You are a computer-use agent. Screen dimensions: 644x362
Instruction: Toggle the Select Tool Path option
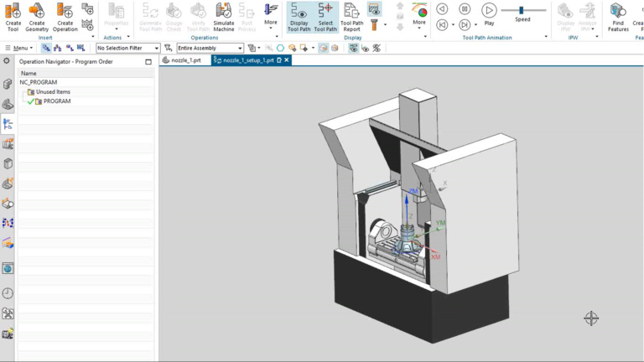click(325, 17)
